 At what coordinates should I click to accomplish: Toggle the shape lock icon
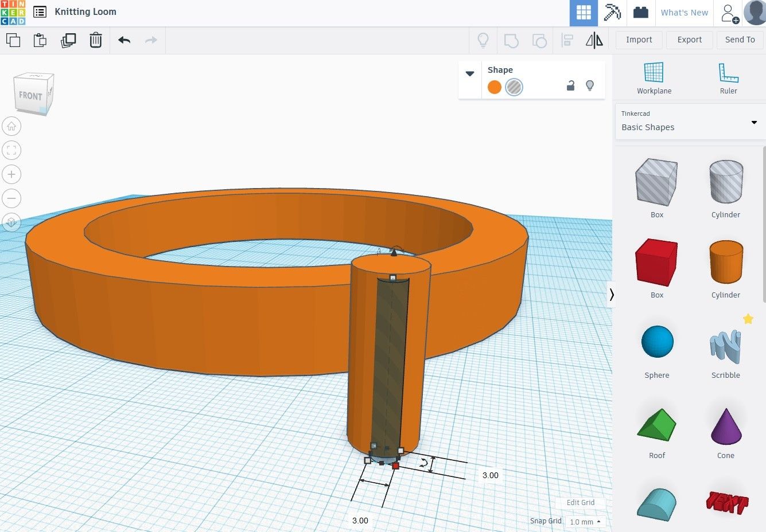point(570,86)
